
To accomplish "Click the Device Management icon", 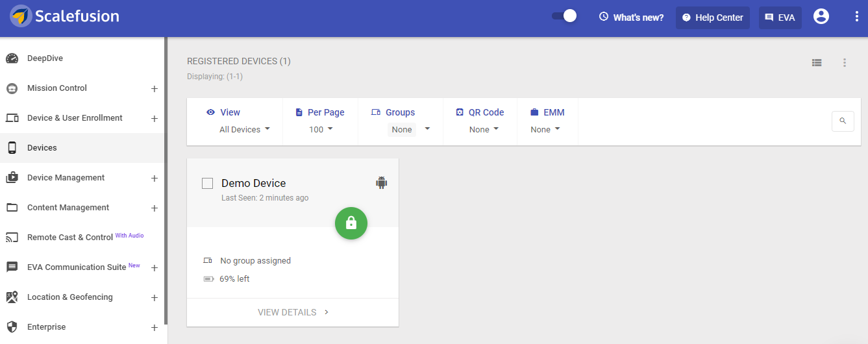I will 12,178.
